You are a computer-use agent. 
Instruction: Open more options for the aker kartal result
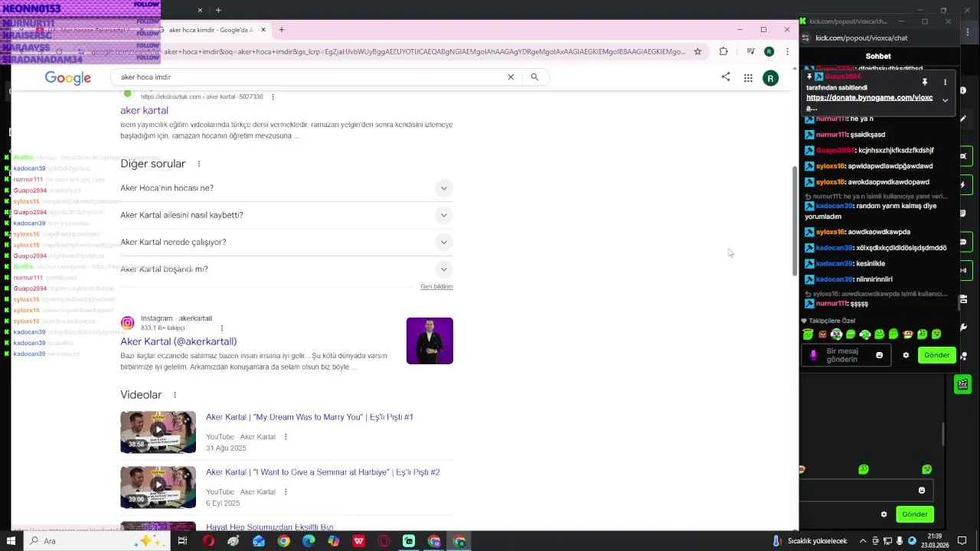click(x=273, y=97)
